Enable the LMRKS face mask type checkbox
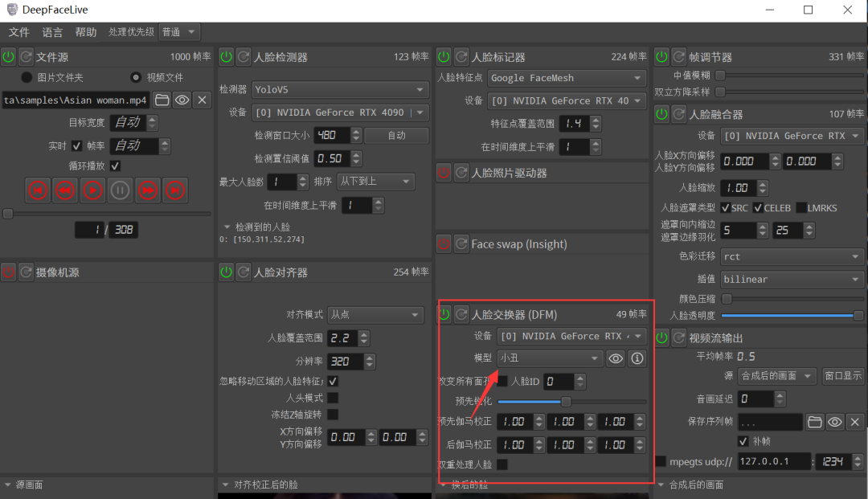The width and height of the screenshot is (868, 499). 801,208
